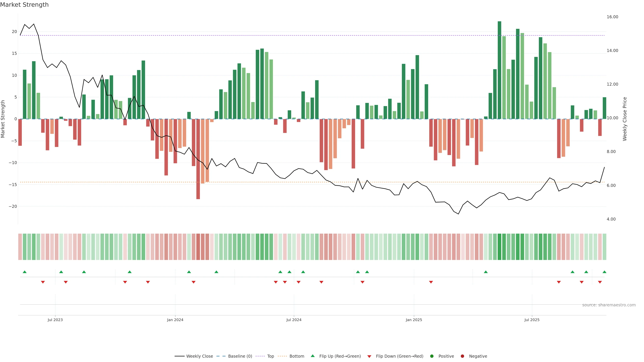
Task: Click the first red flip-down triangle marker at far left
Action: [43, 282]
